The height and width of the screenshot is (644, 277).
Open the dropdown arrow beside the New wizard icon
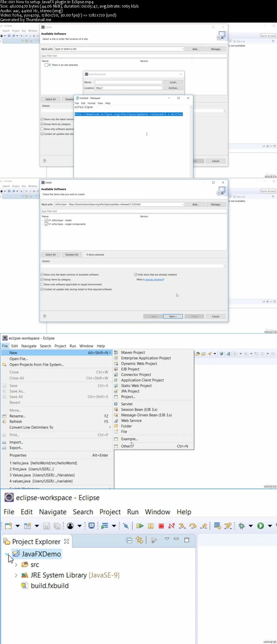[17, 526]
